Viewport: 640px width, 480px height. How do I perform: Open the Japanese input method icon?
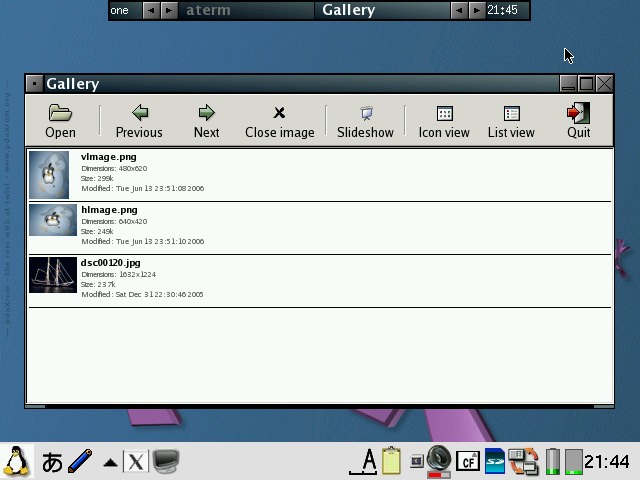pos(52,461)
